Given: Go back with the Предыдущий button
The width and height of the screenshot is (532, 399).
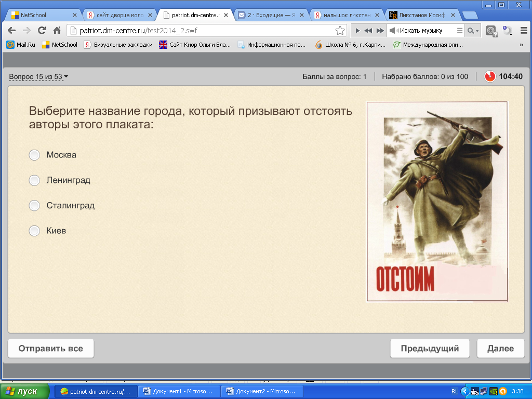Looking at the screenshot, I should click(430, 349).
